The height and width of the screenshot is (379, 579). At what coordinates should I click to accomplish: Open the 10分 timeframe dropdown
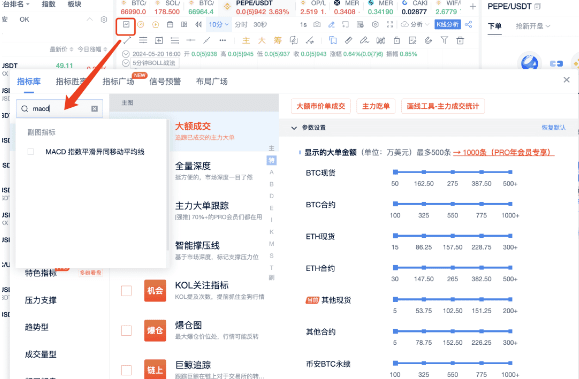coord(219,25)
